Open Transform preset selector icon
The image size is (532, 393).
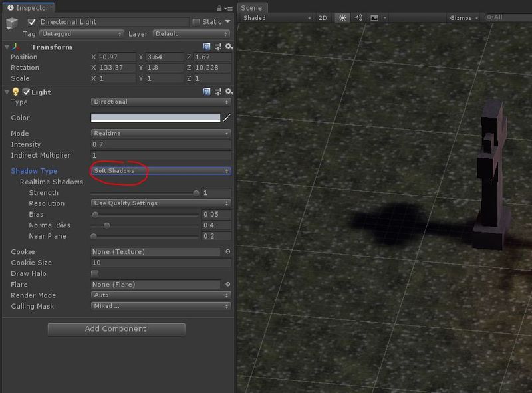[x=218, y=47]
